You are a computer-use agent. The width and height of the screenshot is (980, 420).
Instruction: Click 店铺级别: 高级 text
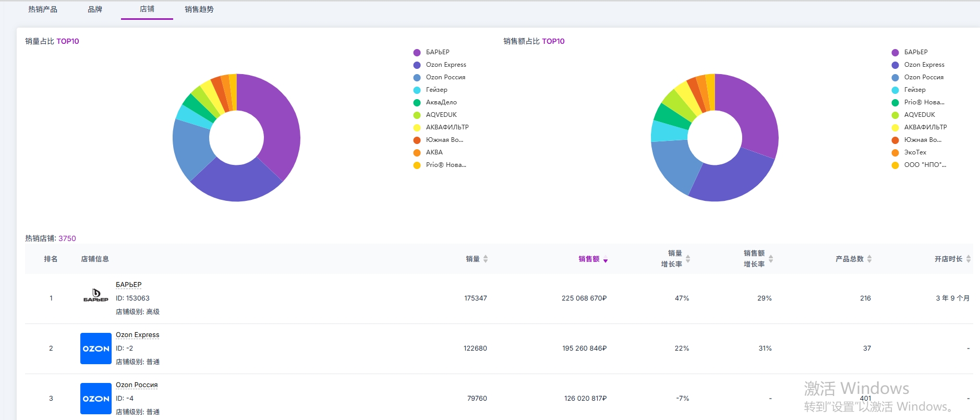138,312
